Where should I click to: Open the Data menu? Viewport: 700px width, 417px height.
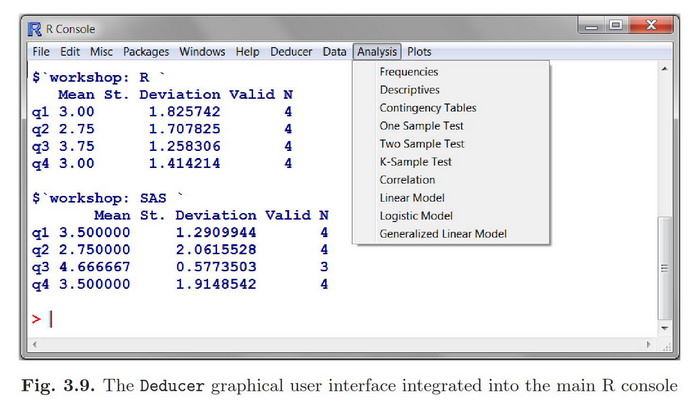(x=334, y=51)
